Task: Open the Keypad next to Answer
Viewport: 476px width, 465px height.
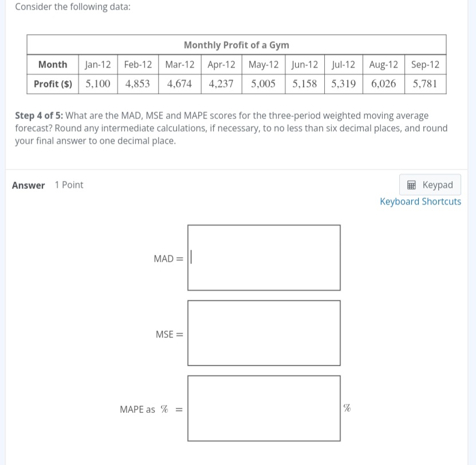Action: [430, 184]
